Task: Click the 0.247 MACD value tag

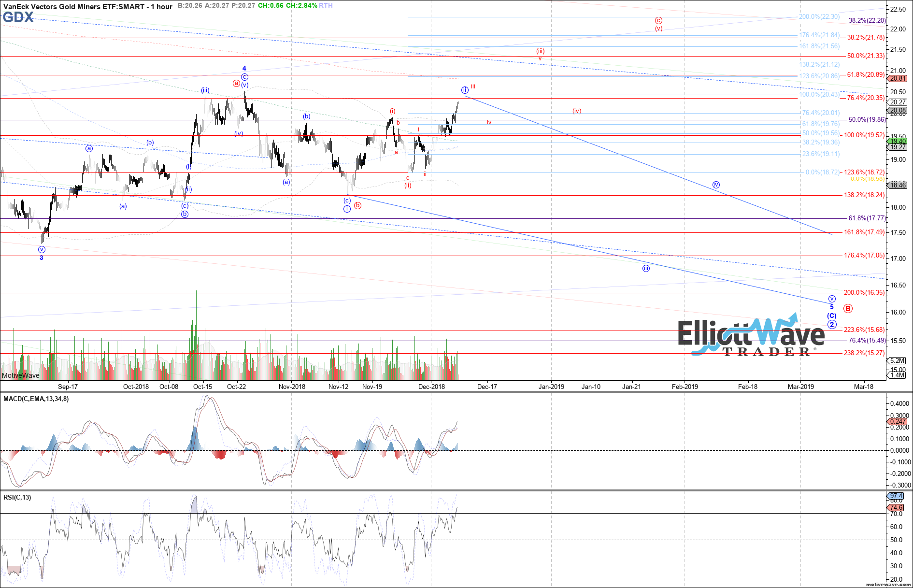Action: (898, 421)
